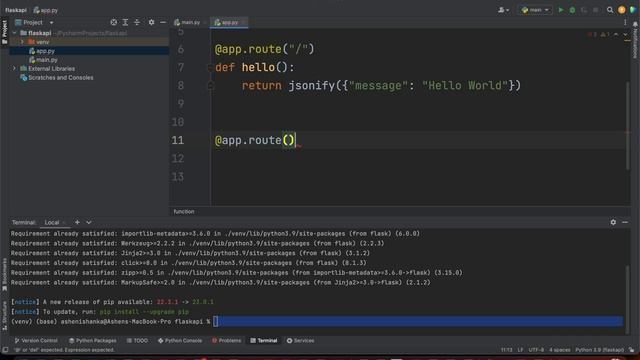This screenshot has width=640, height=360.
Task: Open editor tabs more options menu
Action: tap(625, 22)
